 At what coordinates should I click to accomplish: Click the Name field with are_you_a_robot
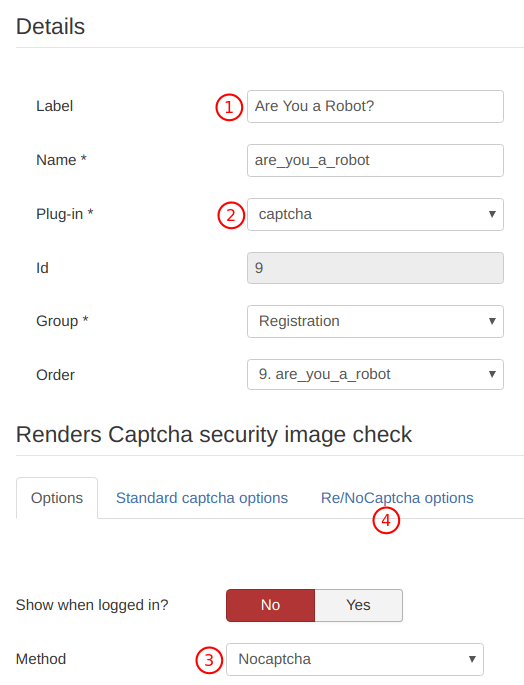(375, 160)
